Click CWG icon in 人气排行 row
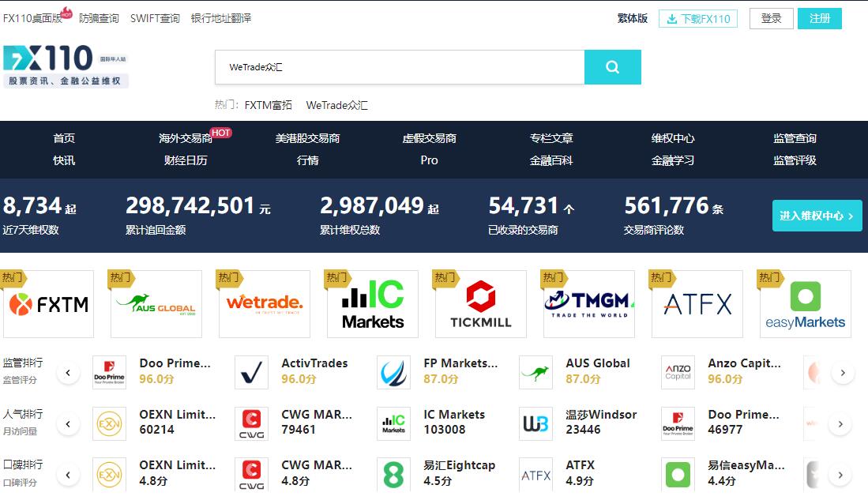The height and width of the screenshot is (500, 868). (251, 423)
